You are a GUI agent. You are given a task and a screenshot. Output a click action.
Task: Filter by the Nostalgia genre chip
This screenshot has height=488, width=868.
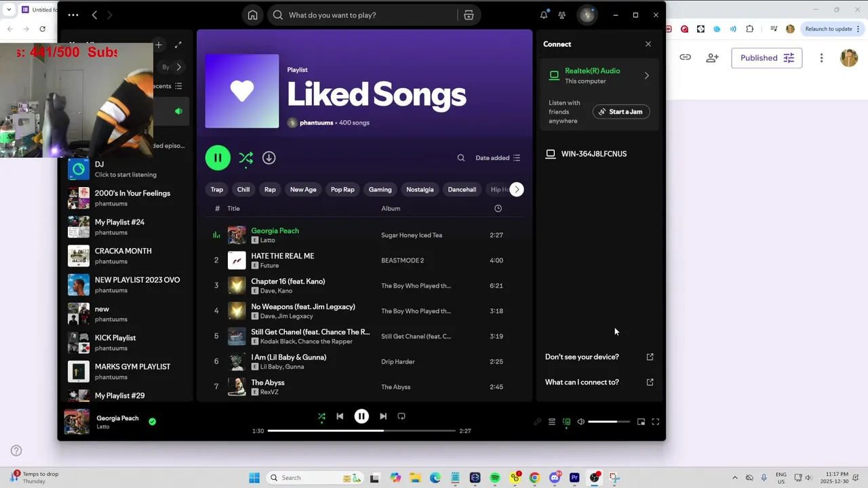[x=420, y=190]
